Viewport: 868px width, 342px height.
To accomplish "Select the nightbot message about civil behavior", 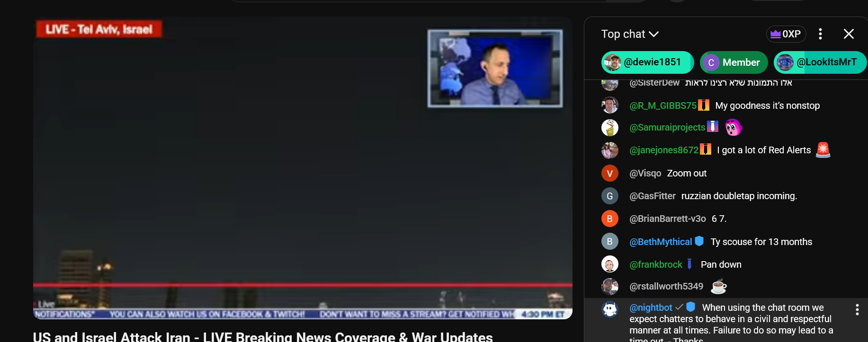I will (731, 323).
